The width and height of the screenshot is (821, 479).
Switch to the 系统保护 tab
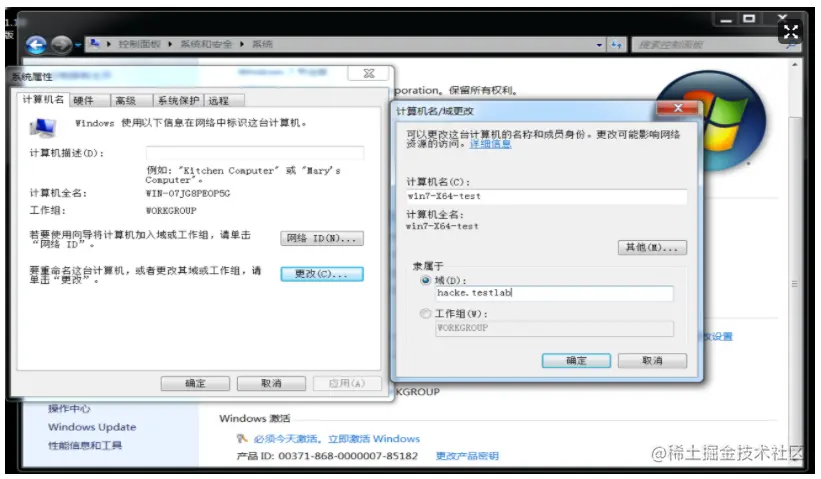coord(179,101)
